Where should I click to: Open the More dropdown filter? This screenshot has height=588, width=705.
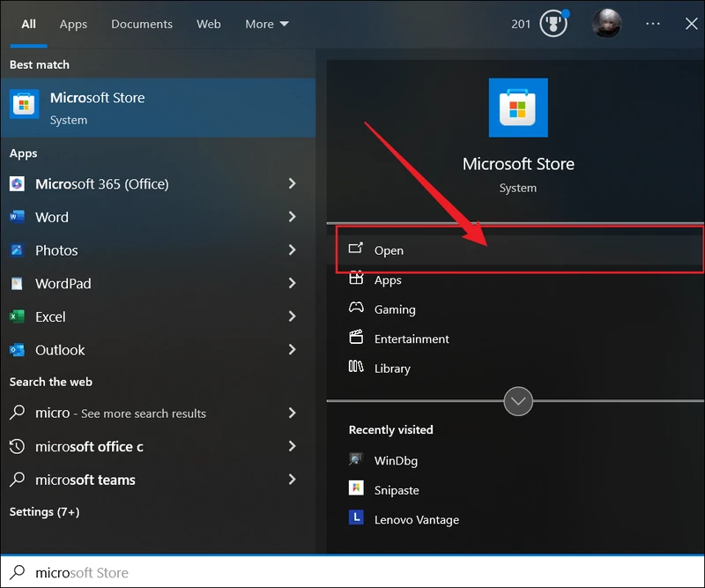pos(266,24)
